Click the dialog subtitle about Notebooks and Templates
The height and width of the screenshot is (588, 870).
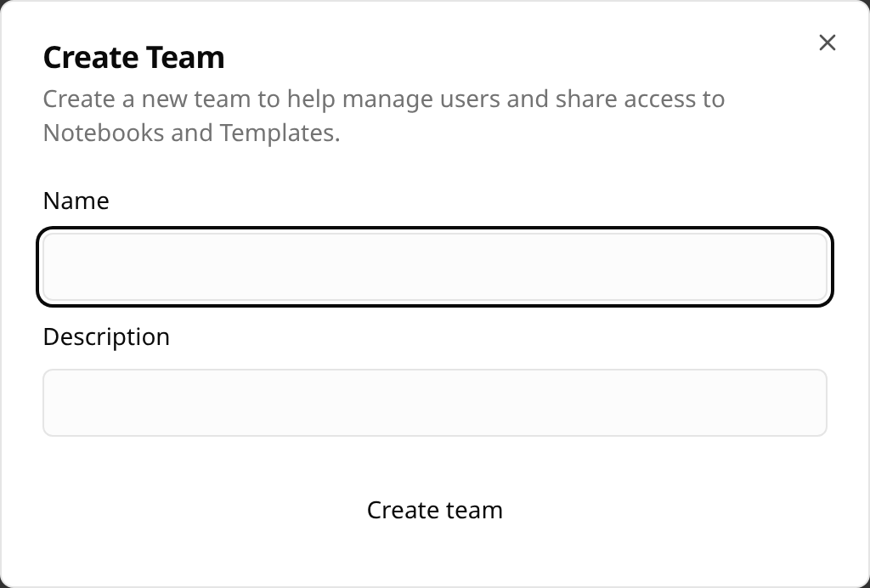383,116
